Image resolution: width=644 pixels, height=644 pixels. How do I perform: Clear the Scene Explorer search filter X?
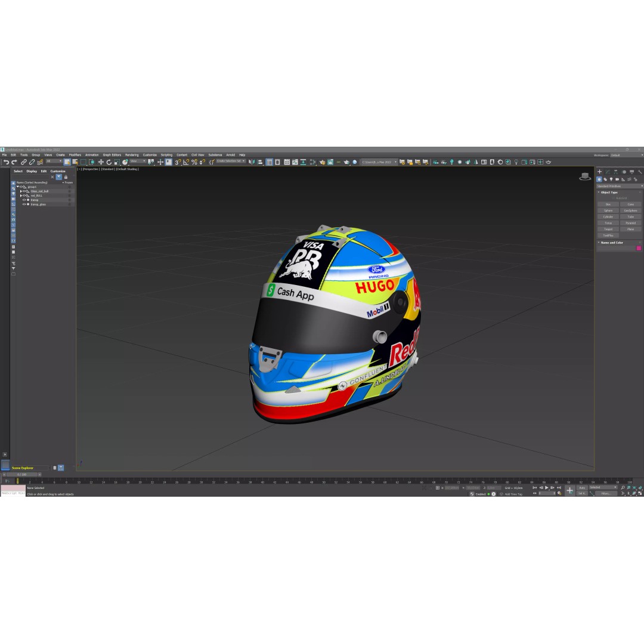(x=52, y=177)
